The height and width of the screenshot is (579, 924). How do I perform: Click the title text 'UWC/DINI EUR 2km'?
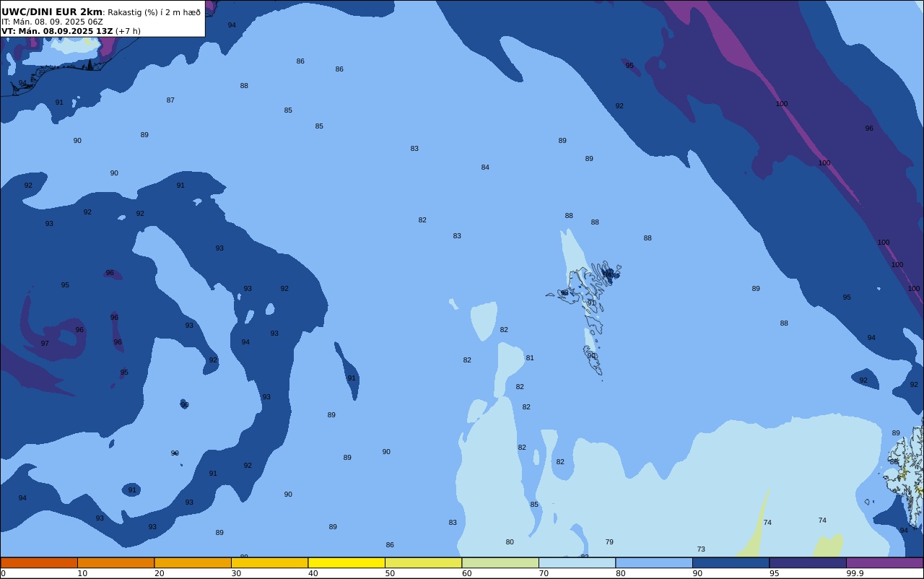52,12
